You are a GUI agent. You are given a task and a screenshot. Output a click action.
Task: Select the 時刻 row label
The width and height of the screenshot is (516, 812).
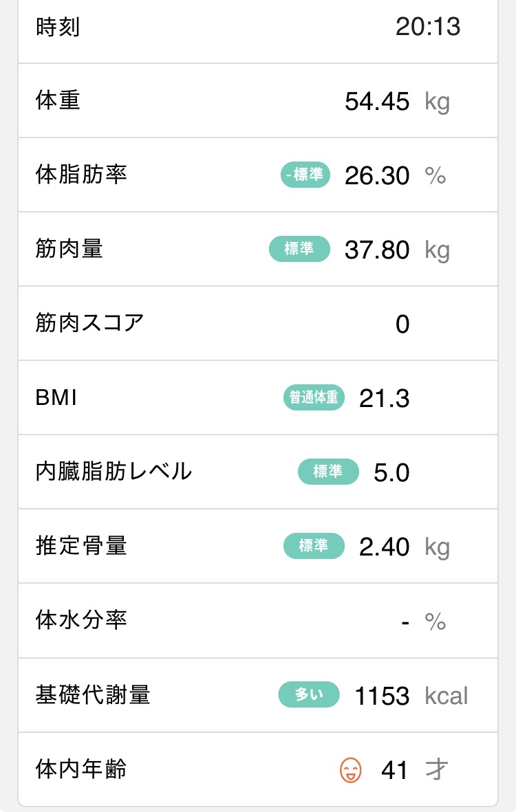pyautogui.click(x=58, y=28)
